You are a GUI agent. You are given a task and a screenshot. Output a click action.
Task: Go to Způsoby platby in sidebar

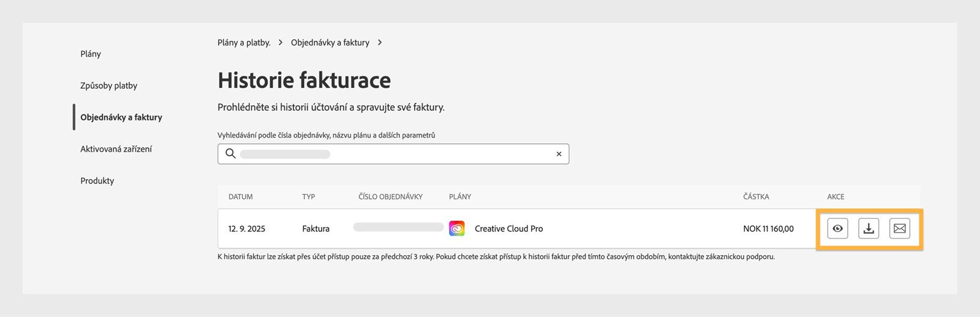coord(108,86)
